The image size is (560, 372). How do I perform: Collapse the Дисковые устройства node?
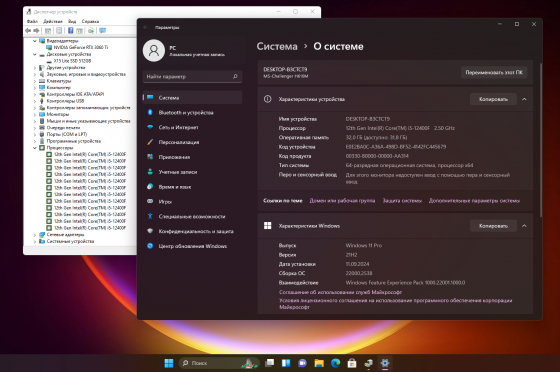click(35, 54)
